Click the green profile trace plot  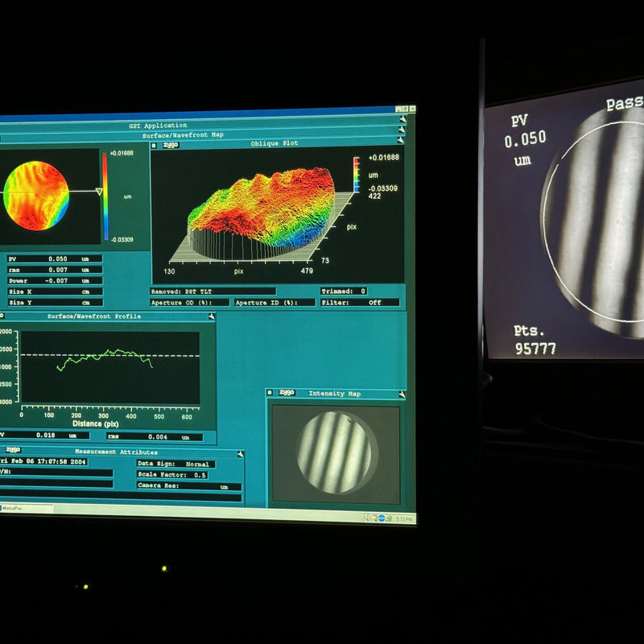pyautogui.click(x=110, y=368)
